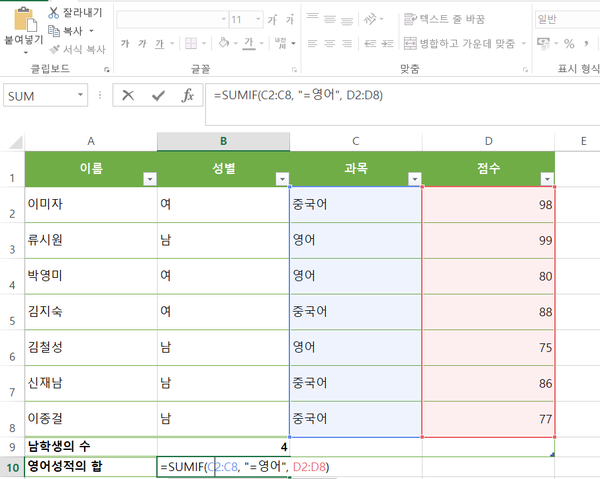Open the 과목 column filter dropdown
Screen dimensions: 600x479
point(414,179)
